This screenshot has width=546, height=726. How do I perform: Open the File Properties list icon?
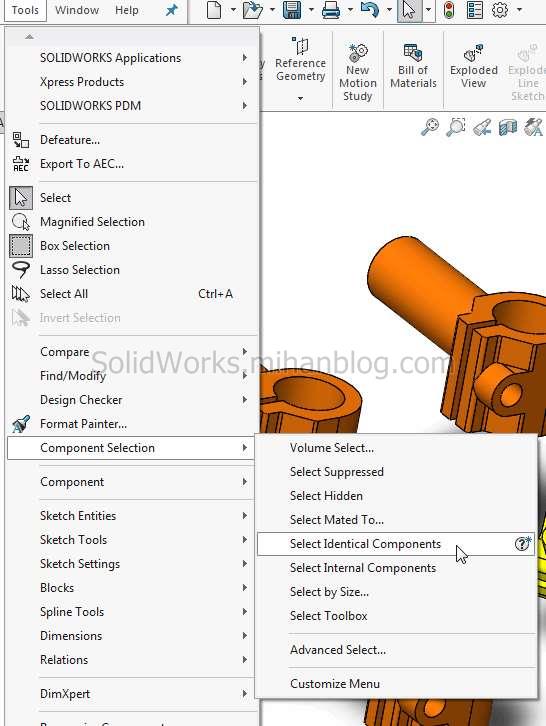point(475,10)
